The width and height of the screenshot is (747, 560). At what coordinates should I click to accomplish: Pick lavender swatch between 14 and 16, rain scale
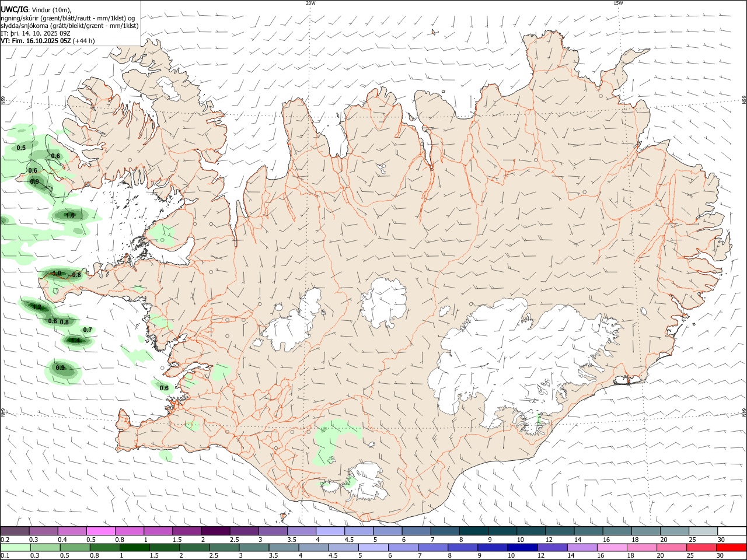click(x=582, y=547)
